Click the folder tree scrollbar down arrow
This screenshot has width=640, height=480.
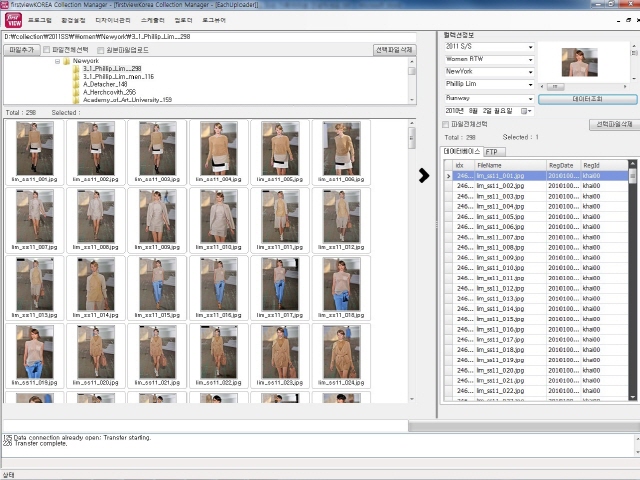[412, 100]
